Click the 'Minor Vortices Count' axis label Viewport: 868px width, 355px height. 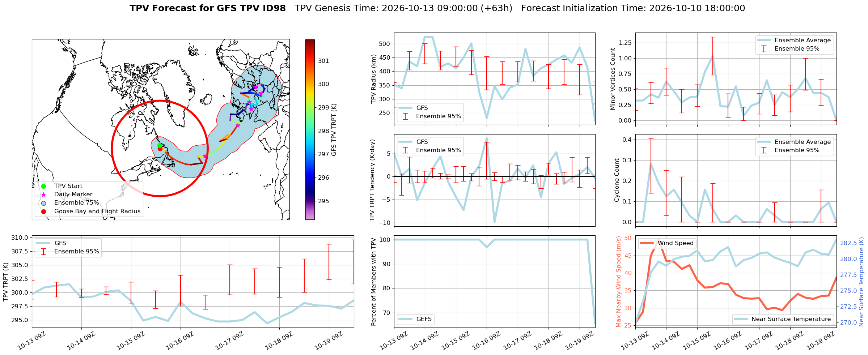coord(613,79)
